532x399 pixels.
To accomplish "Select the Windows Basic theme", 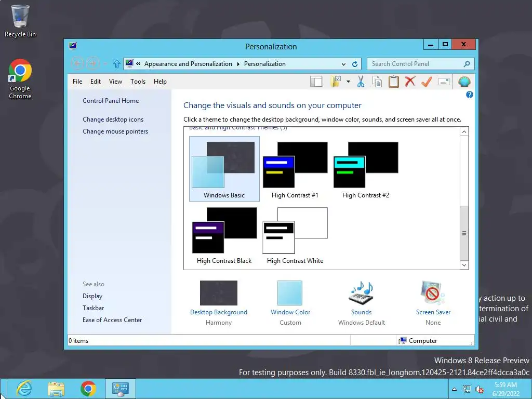I will [x=224, y=169].
